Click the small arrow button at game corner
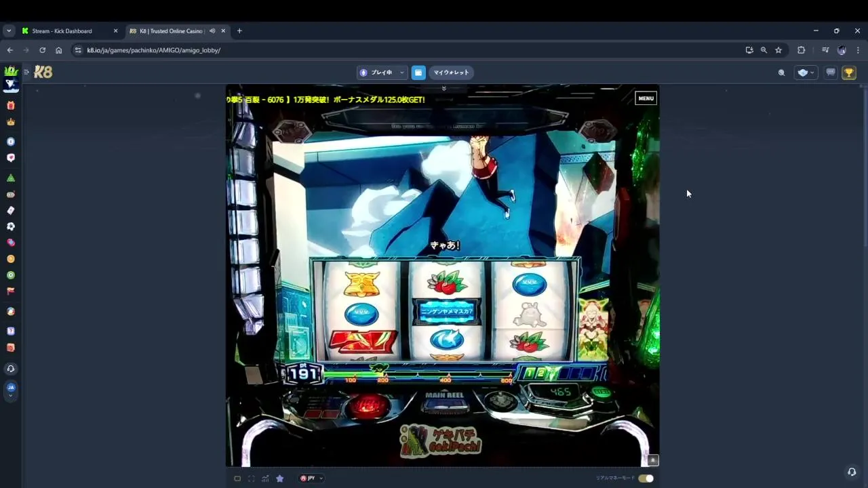Viewport: 868px width, 488px height. [x=653, y=460]
